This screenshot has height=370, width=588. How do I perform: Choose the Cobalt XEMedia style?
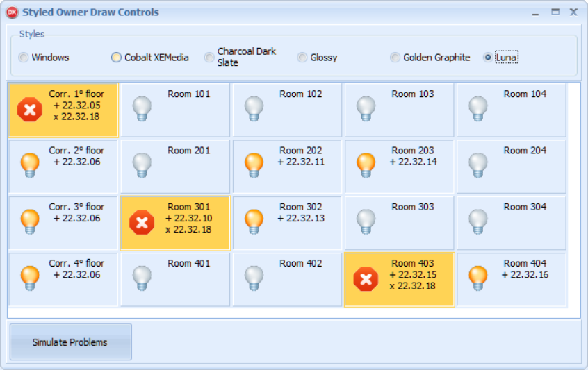tap(117, 58)
